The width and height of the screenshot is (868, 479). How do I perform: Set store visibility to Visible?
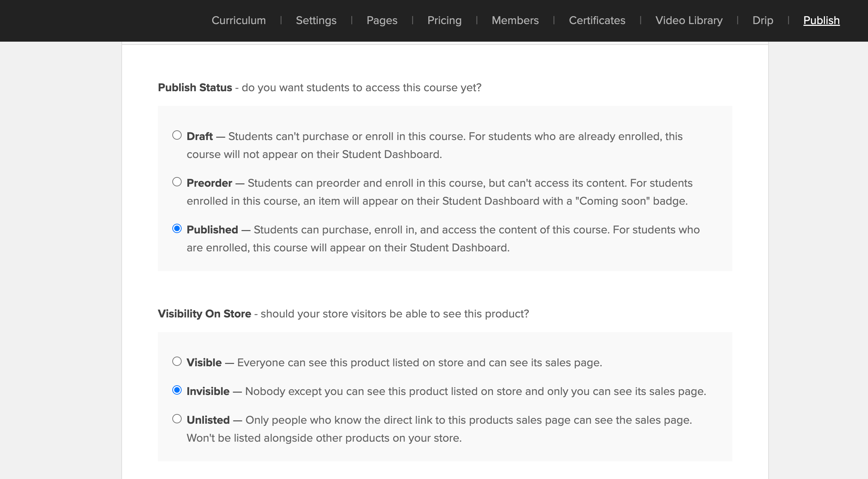pyautogui.click(x=177, y=362)
